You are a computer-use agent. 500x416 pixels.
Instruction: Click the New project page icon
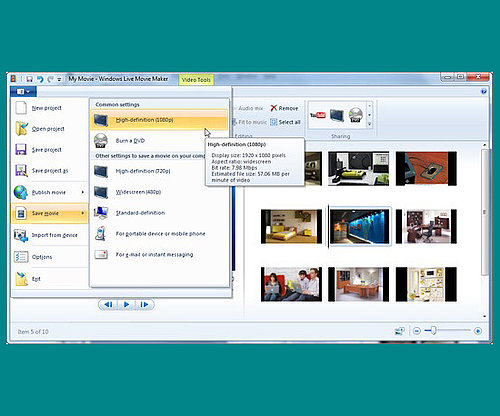point(21,108)
